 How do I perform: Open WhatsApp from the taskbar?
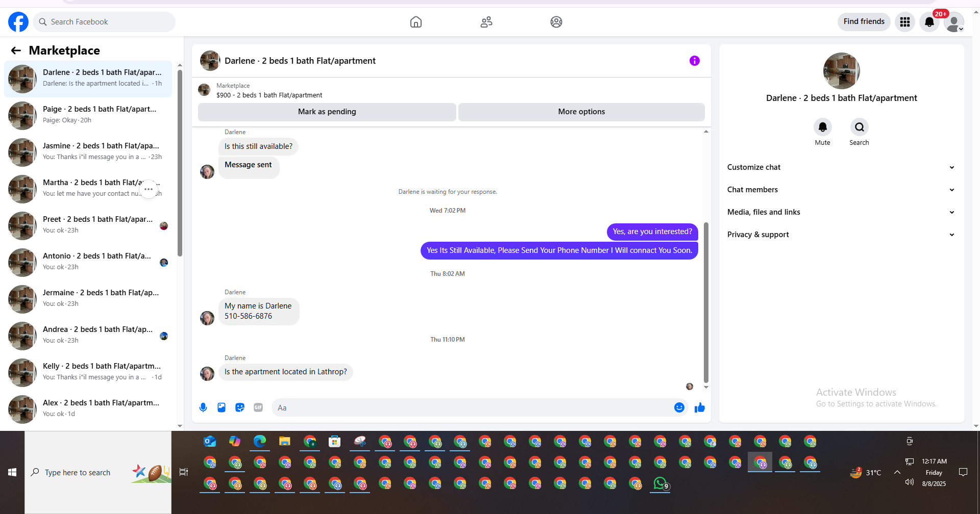tap(660, 483)
